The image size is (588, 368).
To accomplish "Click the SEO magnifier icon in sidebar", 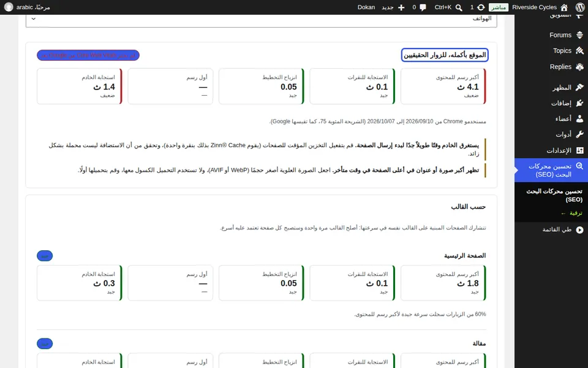I will point(580,166).
